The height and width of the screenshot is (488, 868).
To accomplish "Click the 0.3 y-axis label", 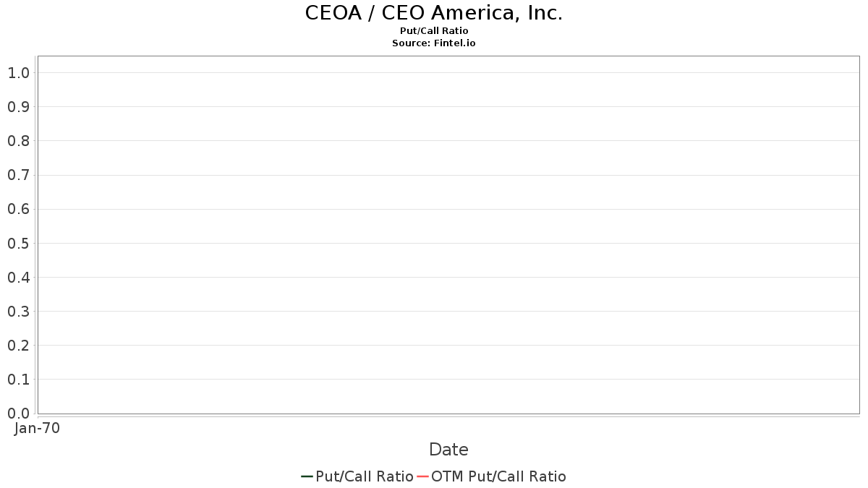I will [19, 312].
